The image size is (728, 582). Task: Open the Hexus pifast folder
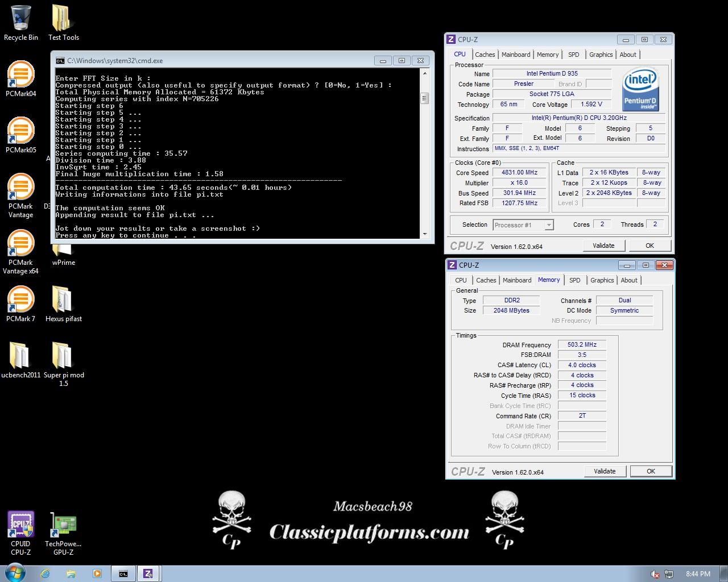63,304
